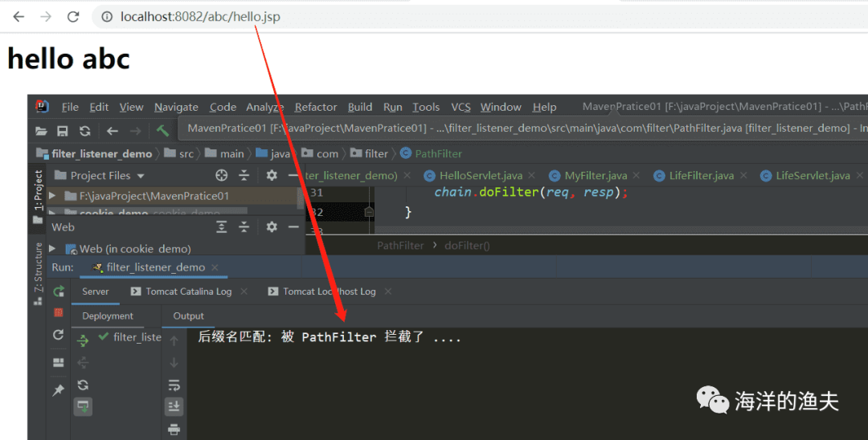
Task: Build project with the green hammer
Action: coord(162,131)
